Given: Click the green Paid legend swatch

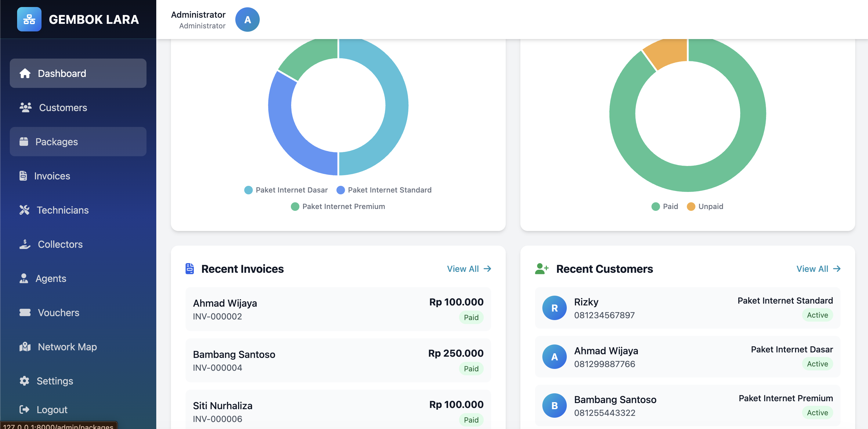Looking at the screenshot, I should coord(655,207).
